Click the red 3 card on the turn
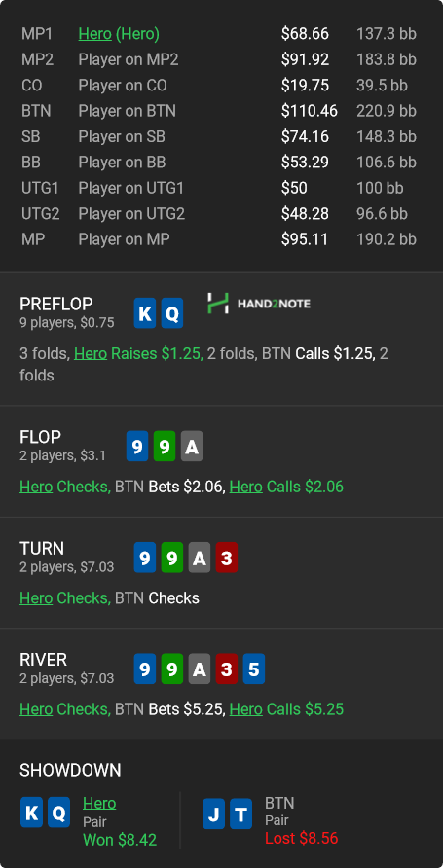The image size is (443, 868). tap(227, 558)
